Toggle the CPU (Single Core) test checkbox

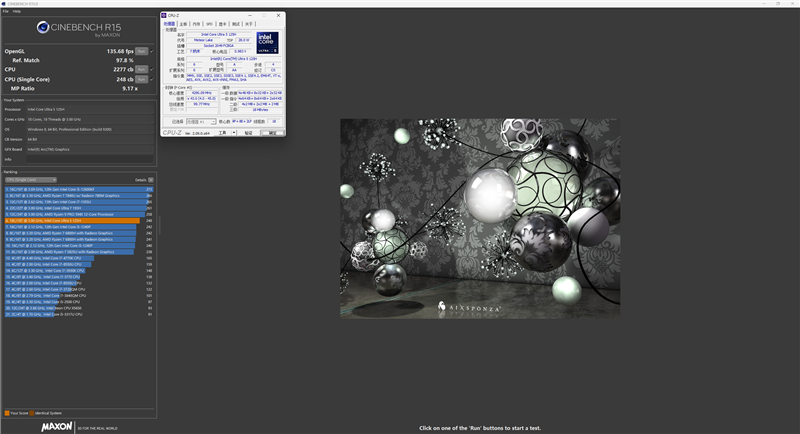[x=152, y=79]
